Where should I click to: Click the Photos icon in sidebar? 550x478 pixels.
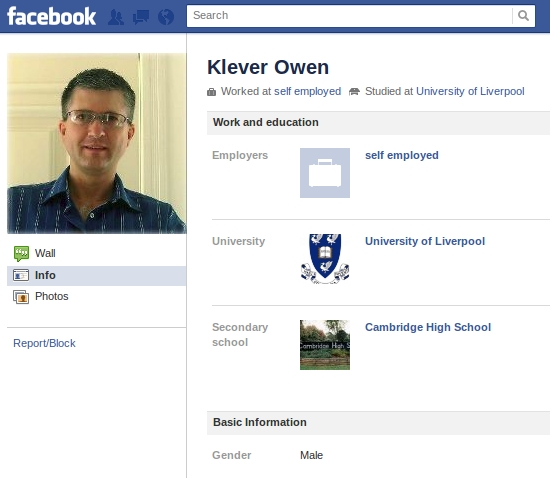click(21, 297)
